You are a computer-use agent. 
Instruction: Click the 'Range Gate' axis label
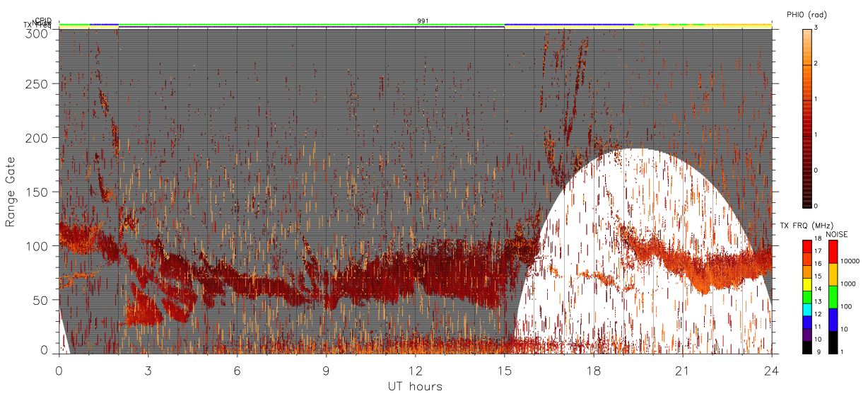click(11, 191)
